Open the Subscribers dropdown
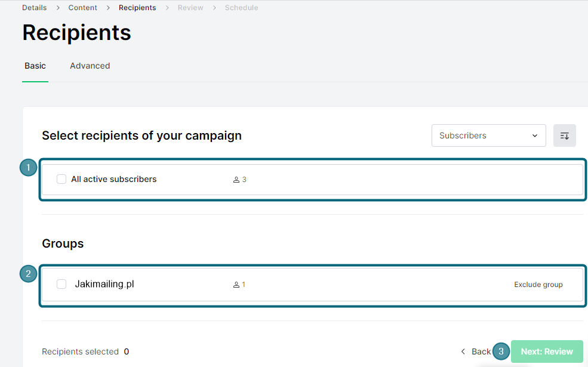Screen dimensions: 588x367 [x=489, y=135]
